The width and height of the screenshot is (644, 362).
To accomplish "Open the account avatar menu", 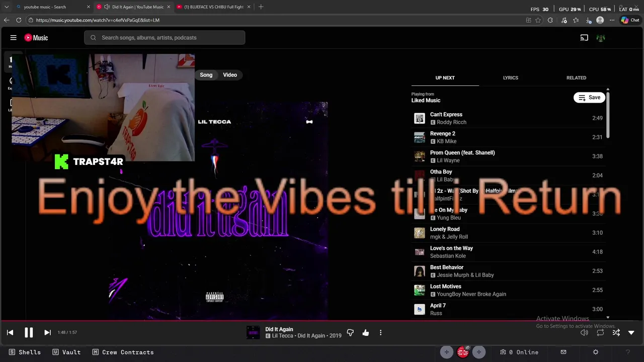I will pyautogui.click(x=600, y=38).
